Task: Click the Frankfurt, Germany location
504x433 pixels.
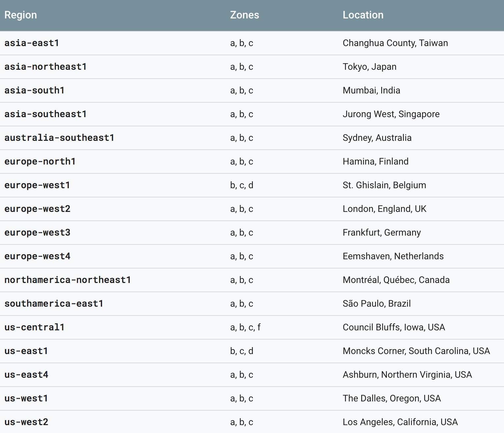Action: coord(382,233)
